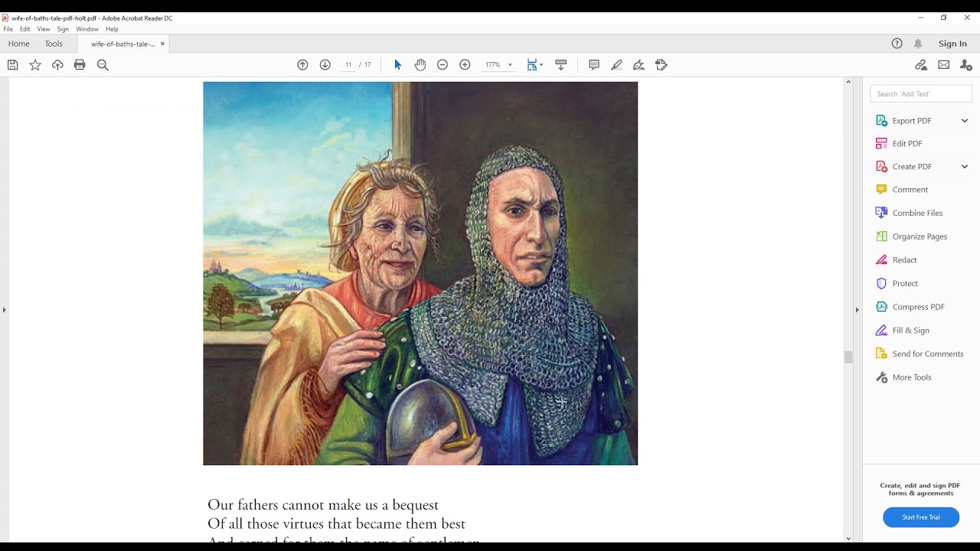This screenshot has height=551, width=980.
Task: Click 'Of all those virtues that became them best'
Action: point(336,524)
